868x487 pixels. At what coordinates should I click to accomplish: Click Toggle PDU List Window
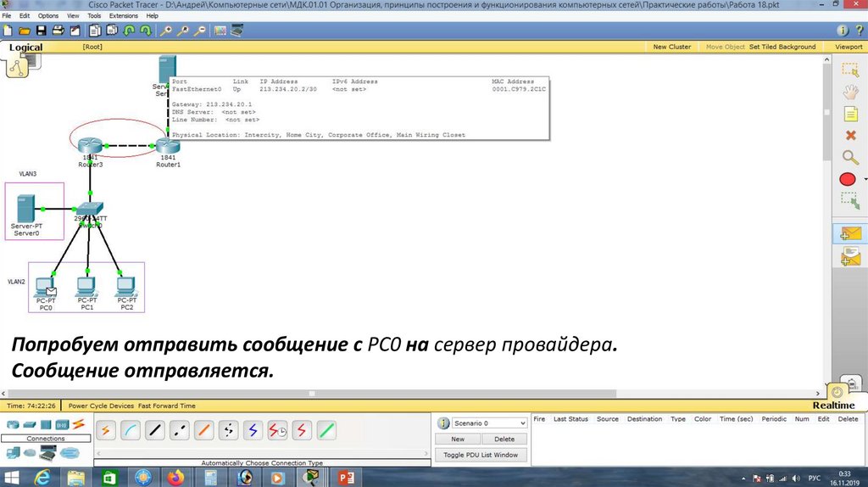(x=481, y=455)
